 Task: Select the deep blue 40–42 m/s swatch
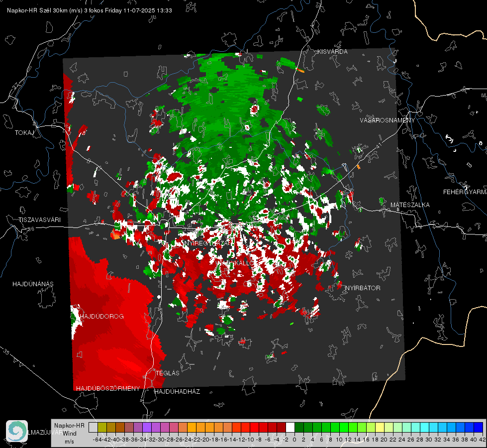479,428
